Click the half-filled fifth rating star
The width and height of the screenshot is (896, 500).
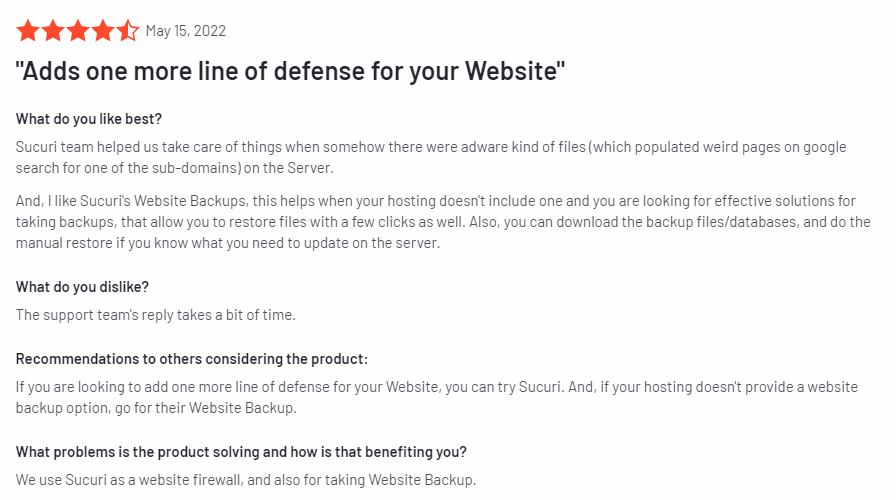coord(128,31)
